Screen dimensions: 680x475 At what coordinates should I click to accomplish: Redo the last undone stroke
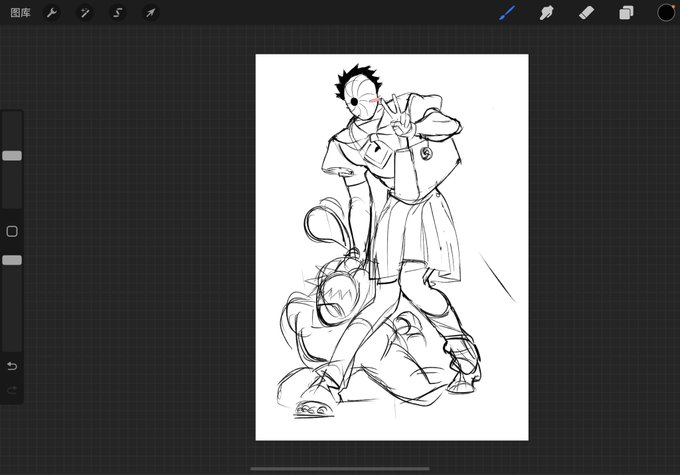click(12, 390)
